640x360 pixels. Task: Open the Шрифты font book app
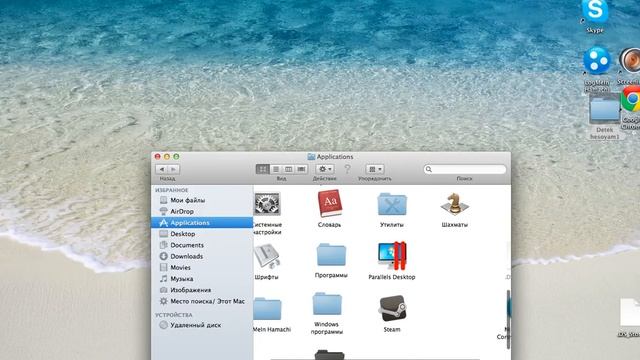(x=267, y=256)
